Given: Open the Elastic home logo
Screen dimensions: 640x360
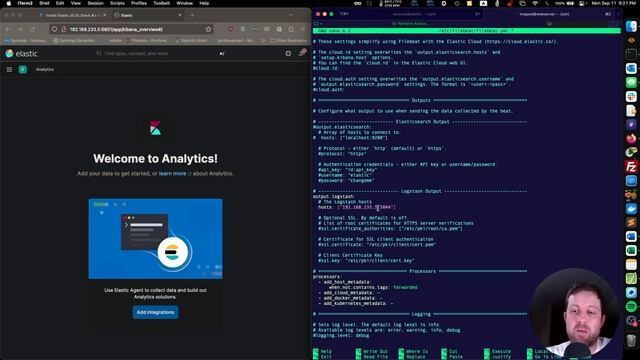Looking at the screenshot, I should [x=21, y=53].
